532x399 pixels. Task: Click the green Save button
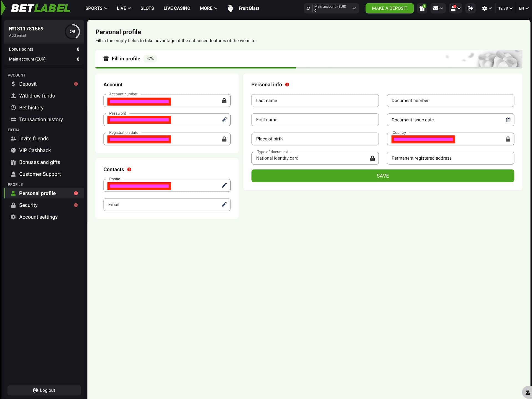(x=382, y=176)
